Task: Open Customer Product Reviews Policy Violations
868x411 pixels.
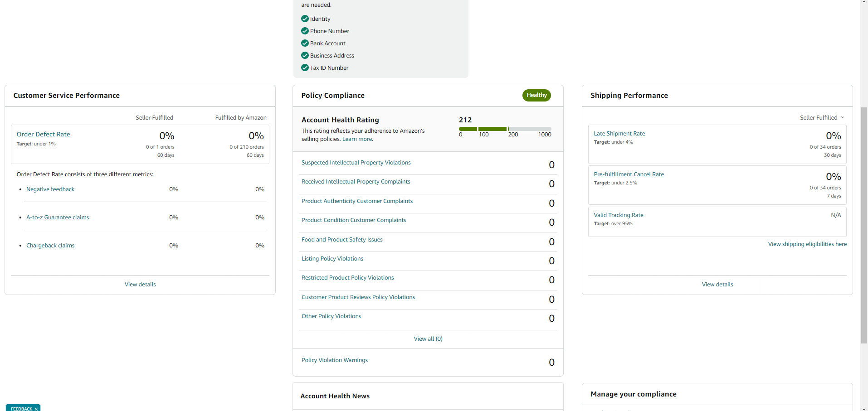Action: click(358, 297)
